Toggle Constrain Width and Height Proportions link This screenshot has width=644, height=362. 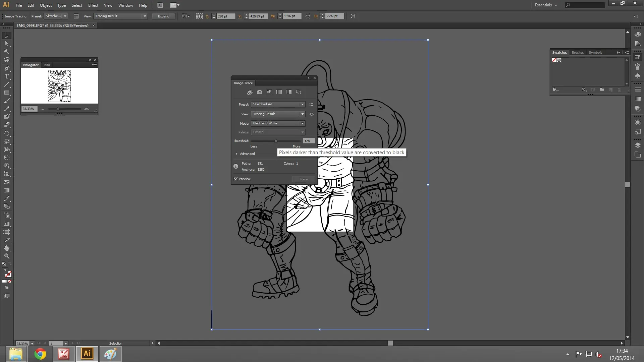[308, 16]
